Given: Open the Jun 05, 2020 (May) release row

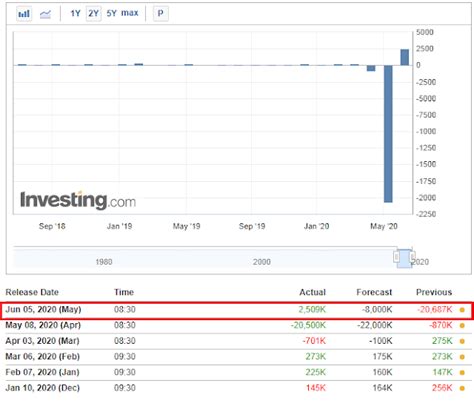Looking at the screenshot, I should pos(237,310).
